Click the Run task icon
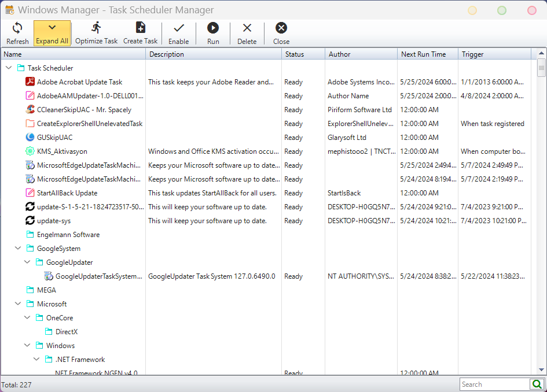Image resolution: width=547 pixels, height=392 pixels. pyautogui.click(x=212, y=27)
